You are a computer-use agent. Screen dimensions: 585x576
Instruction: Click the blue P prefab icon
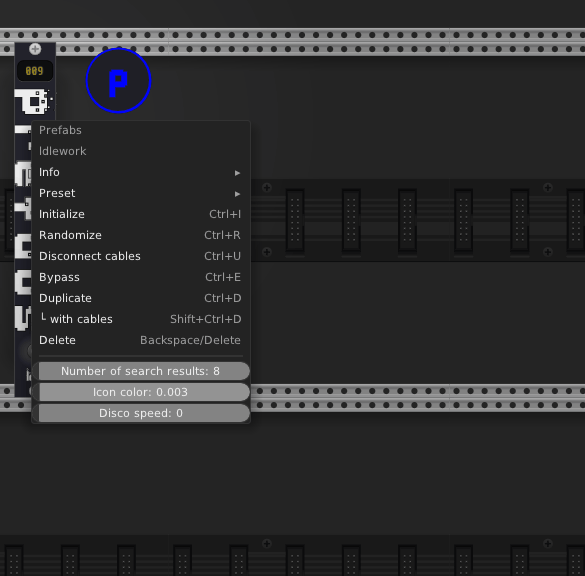pos(118,80)
